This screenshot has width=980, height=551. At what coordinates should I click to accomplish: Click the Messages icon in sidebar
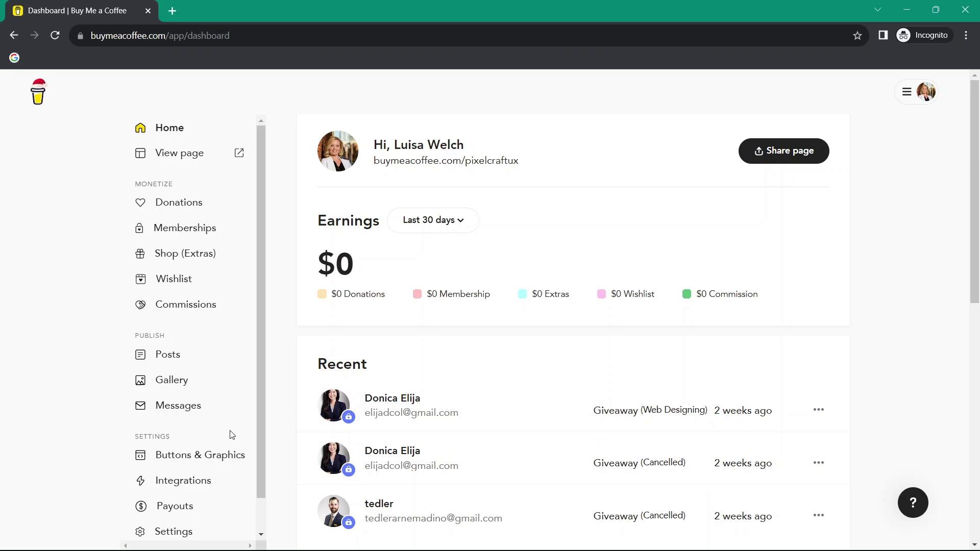[x=140, y=405]
